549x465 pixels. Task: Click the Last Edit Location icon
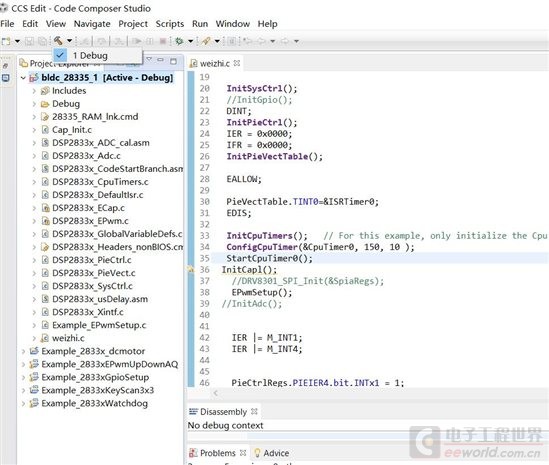pyautogui.click(x=248, y=41)
